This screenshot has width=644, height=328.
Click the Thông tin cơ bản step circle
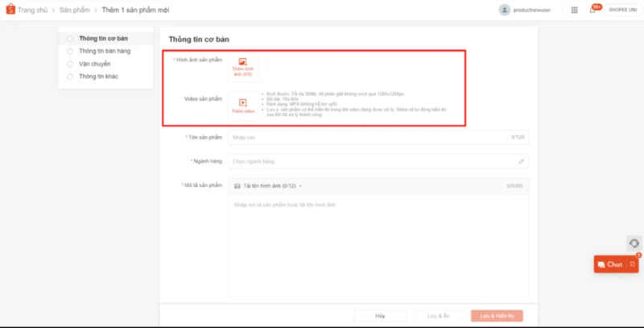[x=70, y=39]
